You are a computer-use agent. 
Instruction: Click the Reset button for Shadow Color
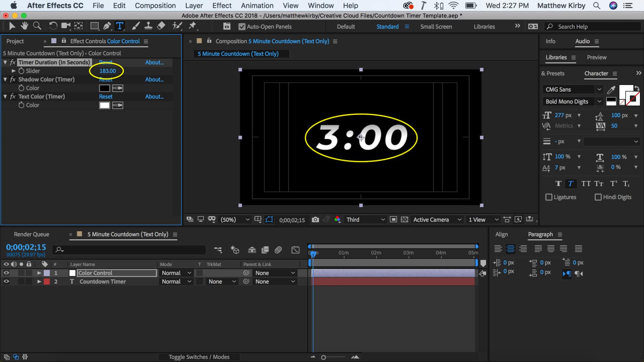pyautogui.click(x=105, y=79)
